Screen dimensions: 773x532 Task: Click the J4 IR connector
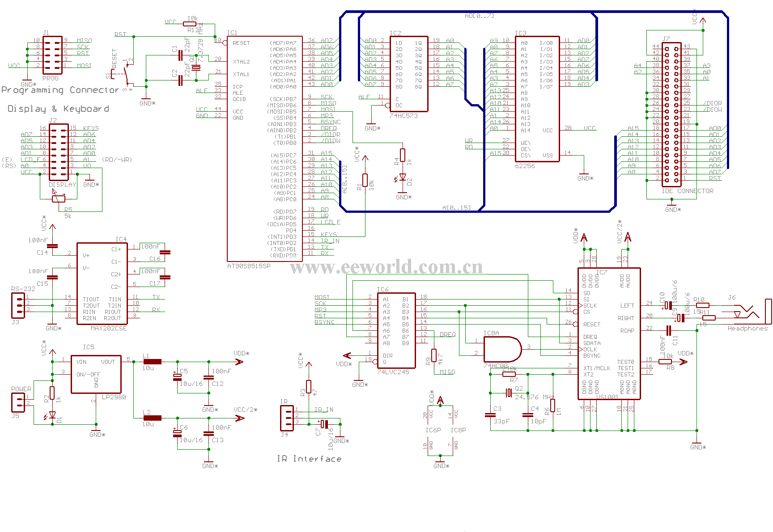286,418
